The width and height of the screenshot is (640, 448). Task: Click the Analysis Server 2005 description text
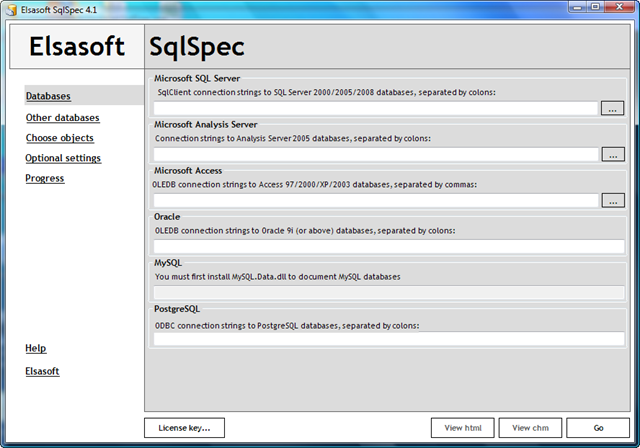coord(293,138)
